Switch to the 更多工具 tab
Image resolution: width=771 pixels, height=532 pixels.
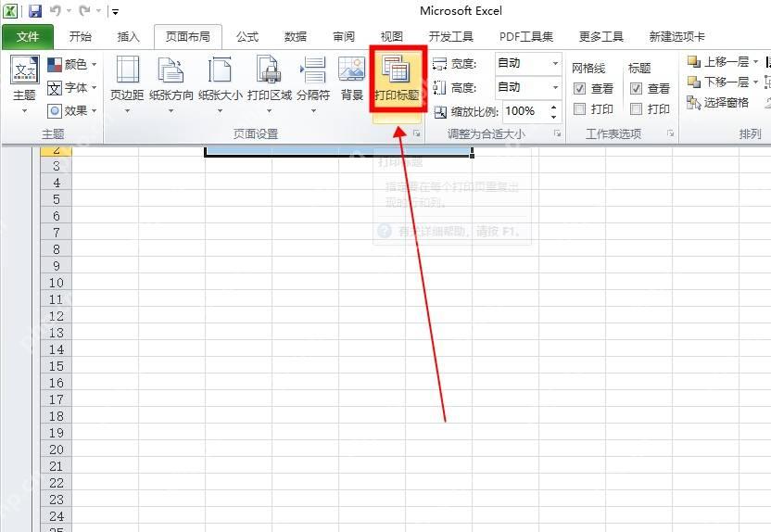point(601,37)
